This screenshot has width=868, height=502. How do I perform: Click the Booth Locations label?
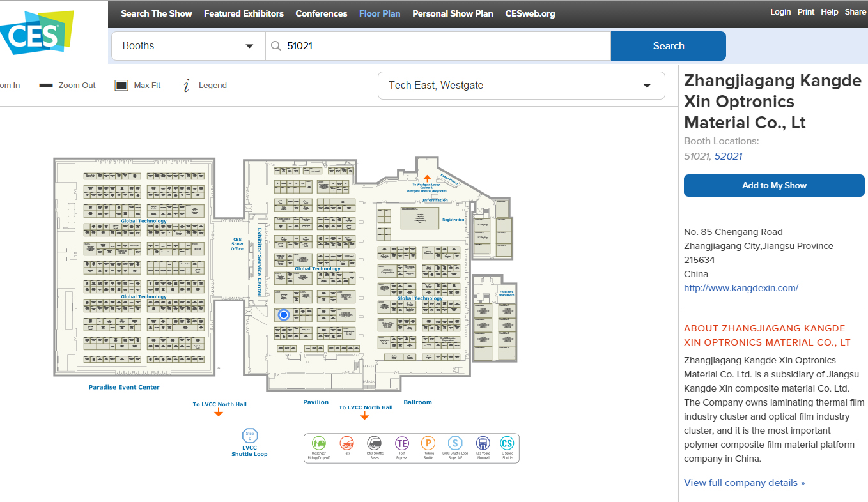pyautogui.click(x=722, y=141)
